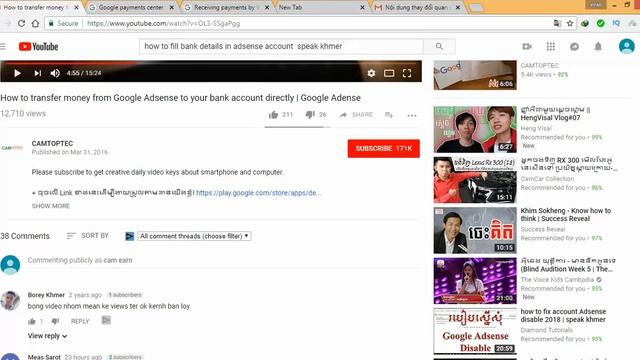Click the address bar URL
The image size is (640, 360).
pos(164,24)
